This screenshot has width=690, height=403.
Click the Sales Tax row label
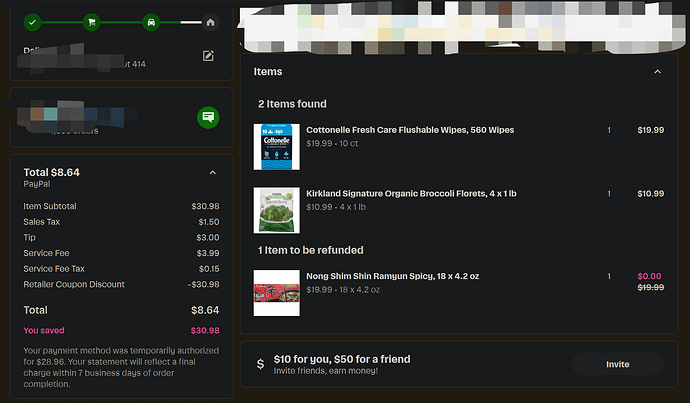point(41,222)
